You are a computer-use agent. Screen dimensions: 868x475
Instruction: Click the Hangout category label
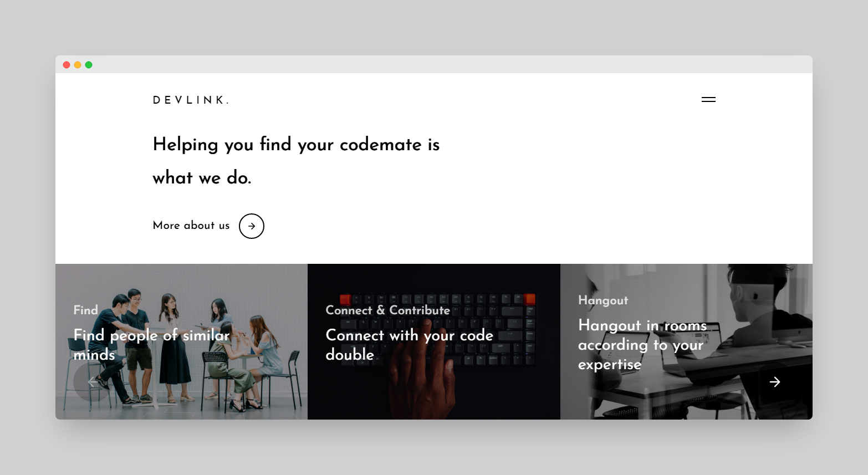coord(603,300)
